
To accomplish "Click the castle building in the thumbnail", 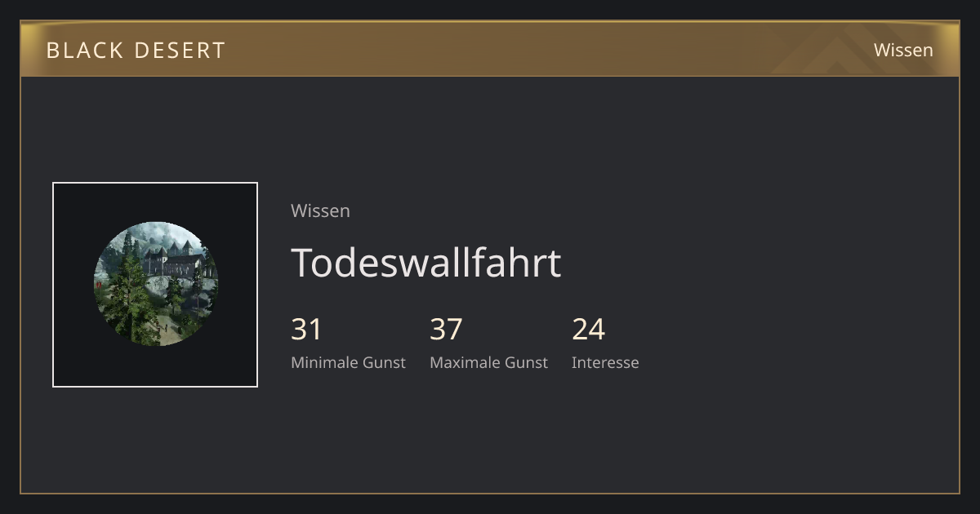I will (171, 259).
